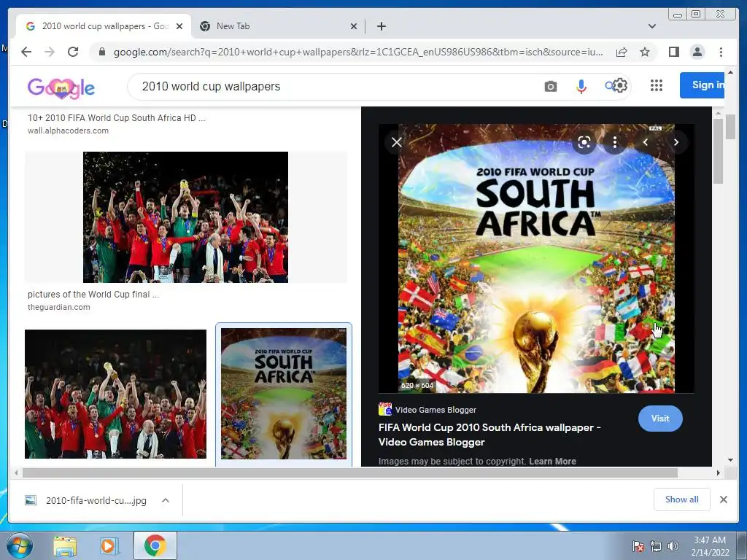Click the large South Africa preview image

point(536,258)
